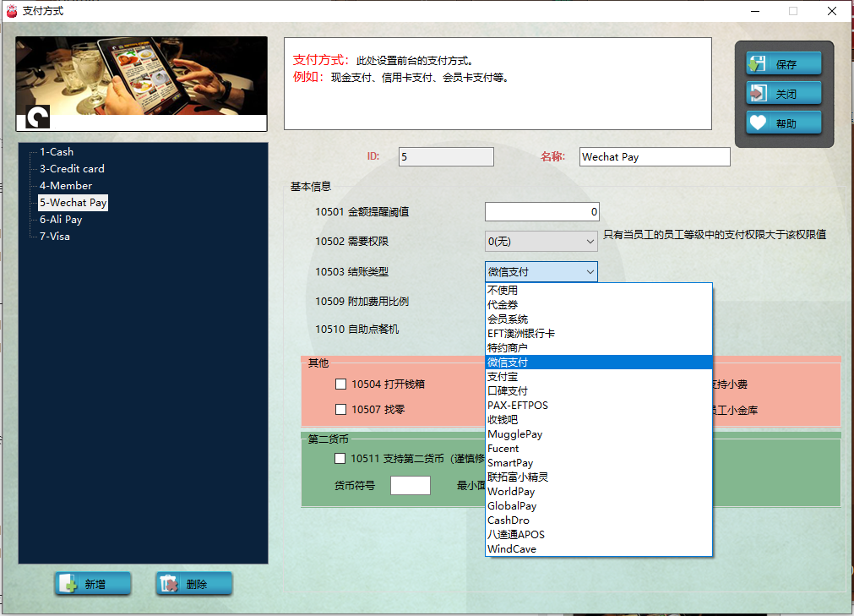The height and width of the screenshot is (616, 854).
Task: Toggle 10507 找零 checkbox
Action: 341,409
